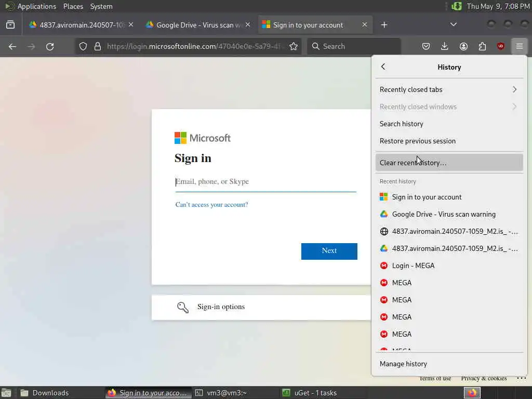Open Firefox View icon
Image resolution: width=532 pixels, height=399 pixels.
pos(10,25)
